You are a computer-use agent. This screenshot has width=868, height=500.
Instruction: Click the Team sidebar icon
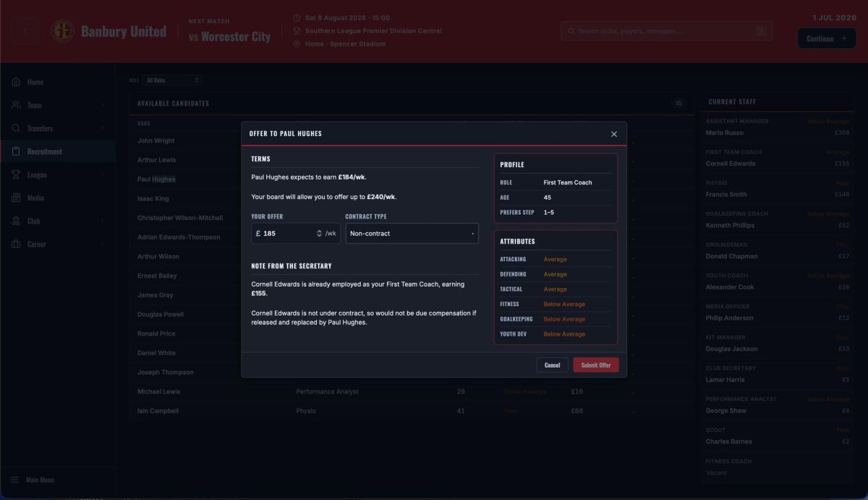point(16,105)
